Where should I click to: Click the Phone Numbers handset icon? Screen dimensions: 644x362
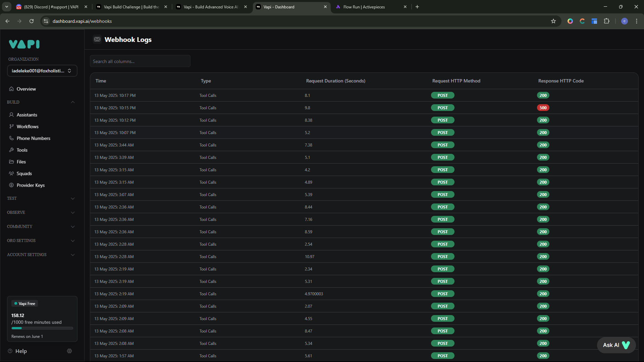(11, 138)
